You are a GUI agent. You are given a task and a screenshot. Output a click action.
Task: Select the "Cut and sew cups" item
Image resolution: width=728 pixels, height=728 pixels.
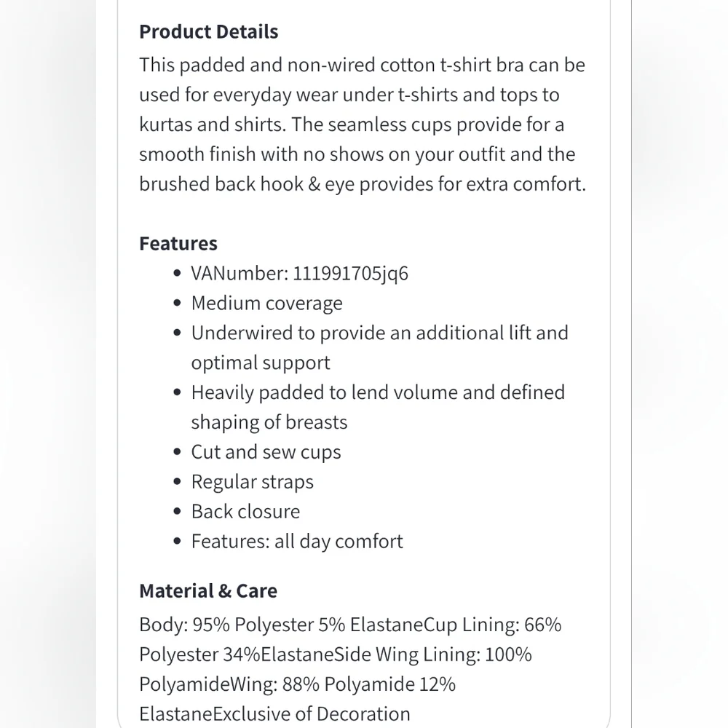[266, 452]
